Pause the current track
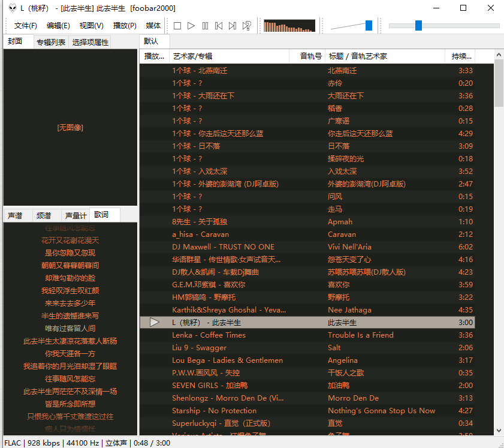Viewport: 504px width, 448px height. 205,26
